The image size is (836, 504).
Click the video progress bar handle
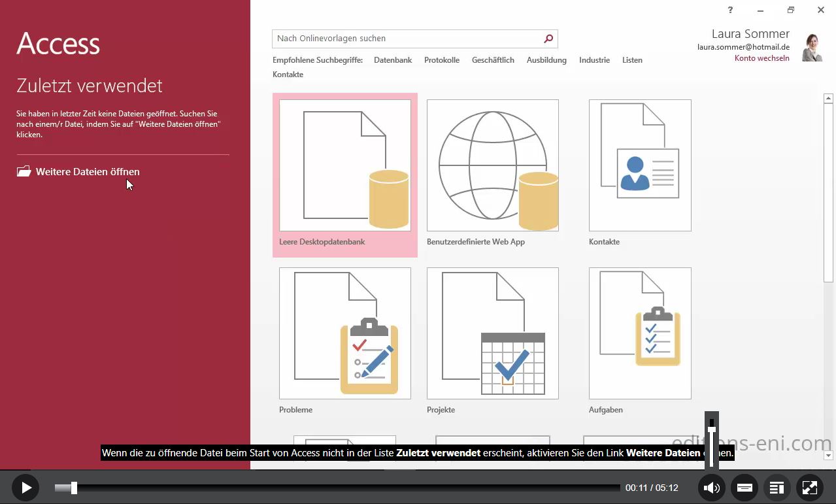coord(74,488)
